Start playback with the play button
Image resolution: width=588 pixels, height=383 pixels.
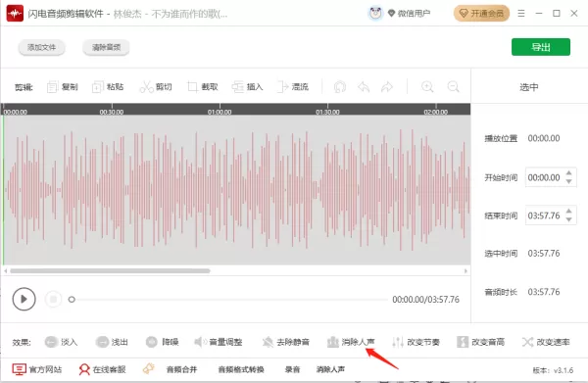pos(24,299)
